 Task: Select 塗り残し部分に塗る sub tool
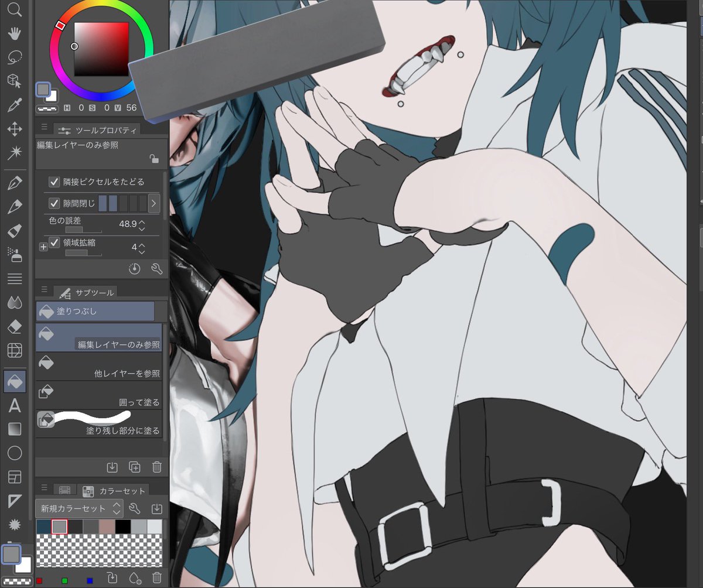(x=99, y=423)
